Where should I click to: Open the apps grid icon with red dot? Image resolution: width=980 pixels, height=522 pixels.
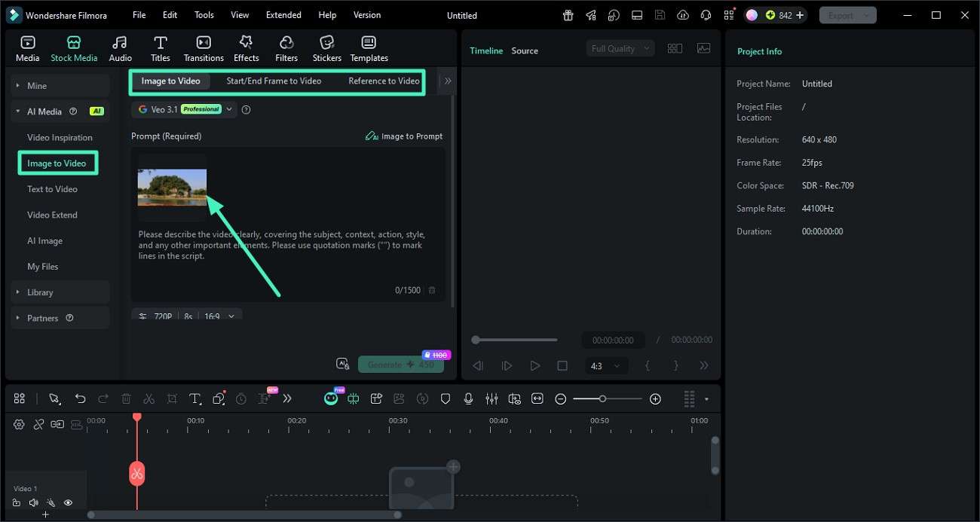pos(728,15)
